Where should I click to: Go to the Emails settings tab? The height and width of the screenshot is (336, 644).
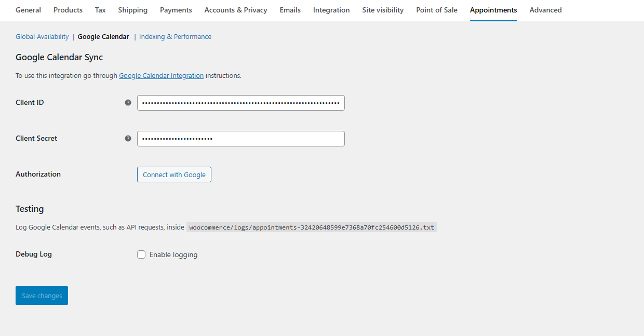(x=290, y=10)
